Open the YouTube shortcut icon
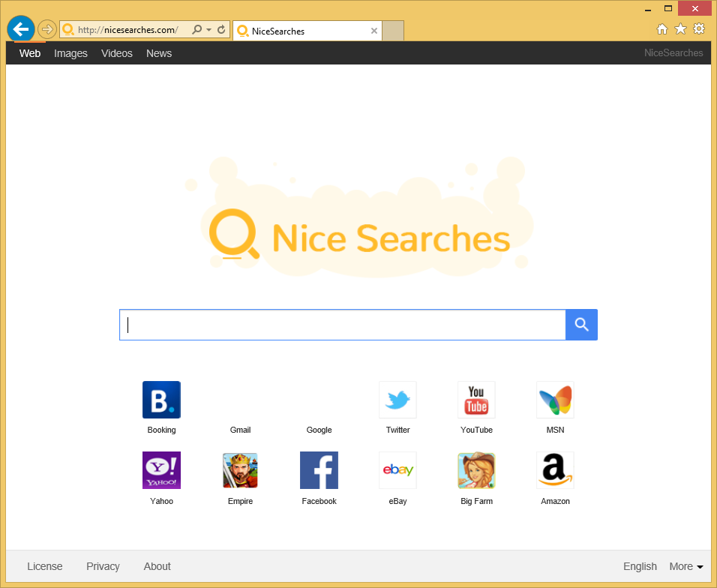This screenshot has height=588, width=717. (476, 400)
